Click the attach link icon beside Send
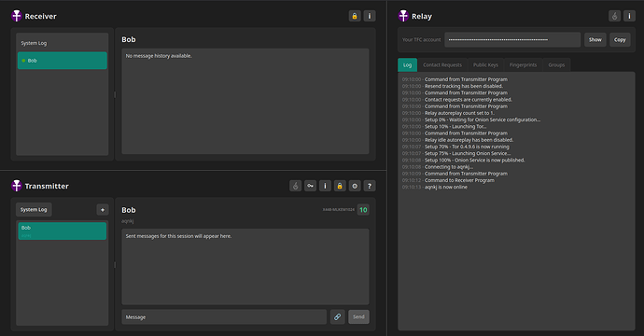Screen dimensions: 644x336 tap(337, 316)
